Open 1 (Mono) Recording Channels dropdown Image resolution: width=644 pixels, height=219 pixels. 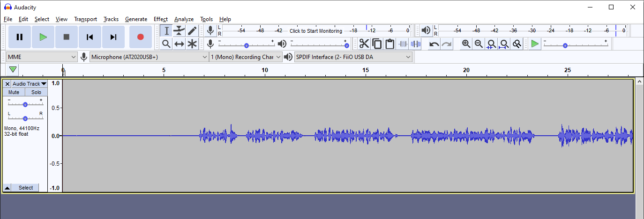(246, 57)
